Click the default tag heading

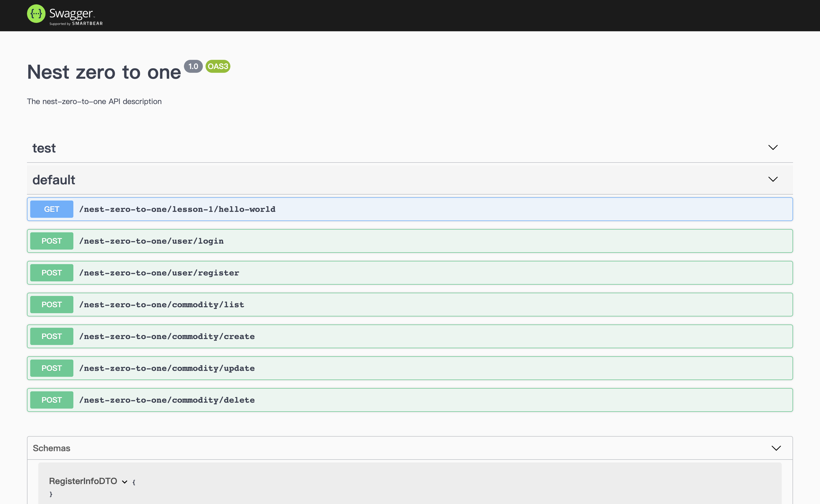54,180
